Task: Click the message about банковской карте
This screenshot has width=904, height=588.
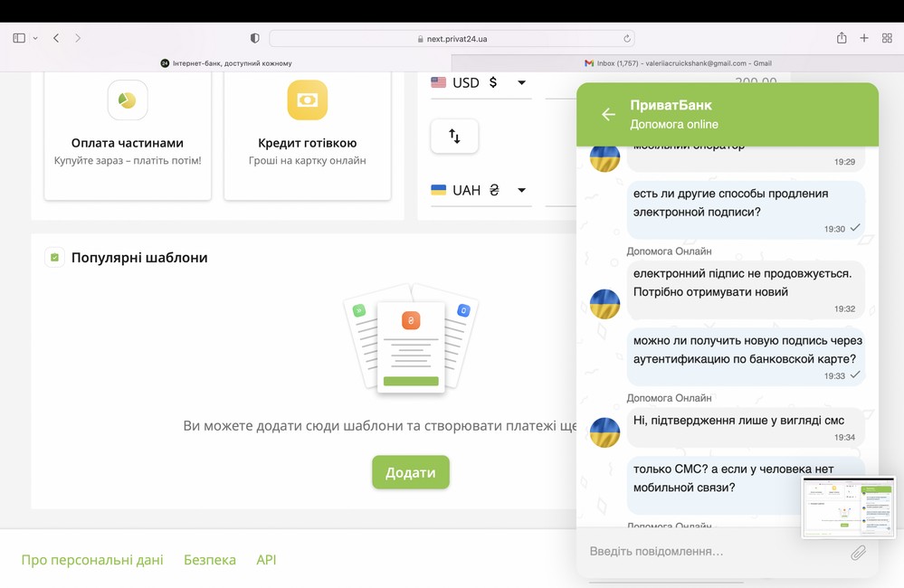Action: [x=746, y=356]
